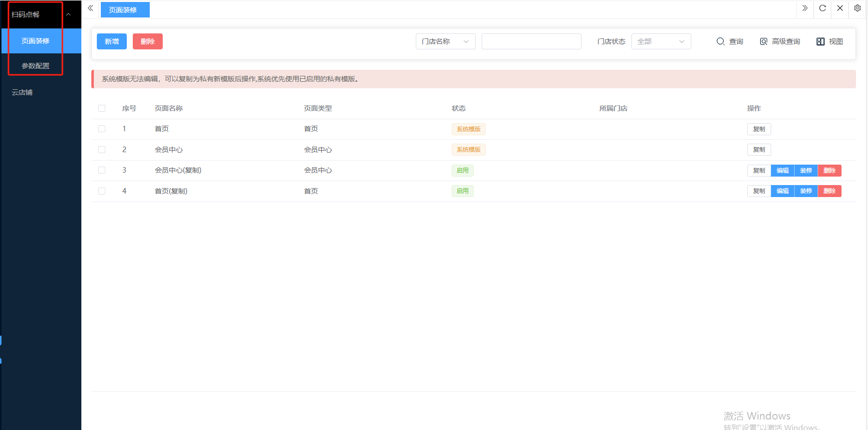Click the refresh page icon

823,8
